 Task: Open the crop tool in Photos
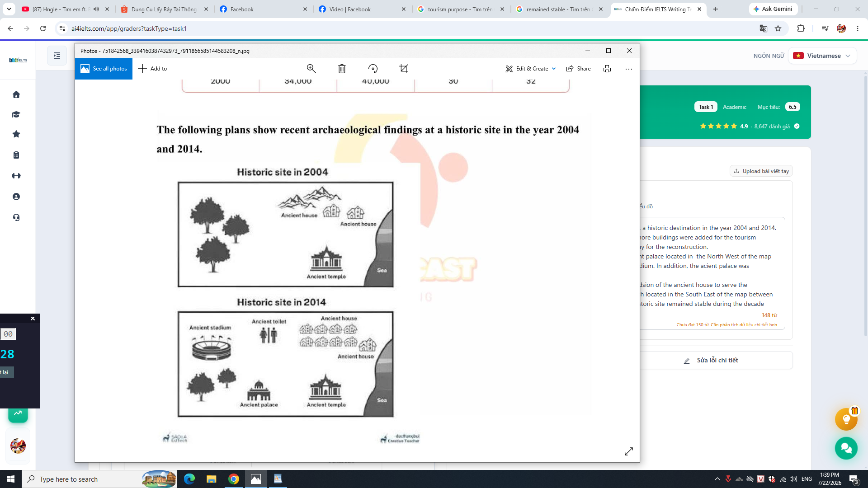pos(404,69)
